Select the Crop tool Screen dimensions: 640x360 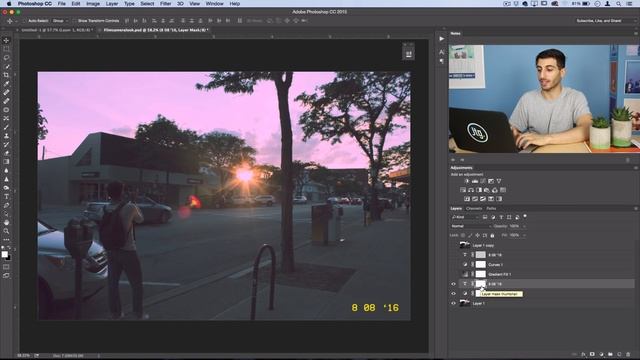pos(6,75)
